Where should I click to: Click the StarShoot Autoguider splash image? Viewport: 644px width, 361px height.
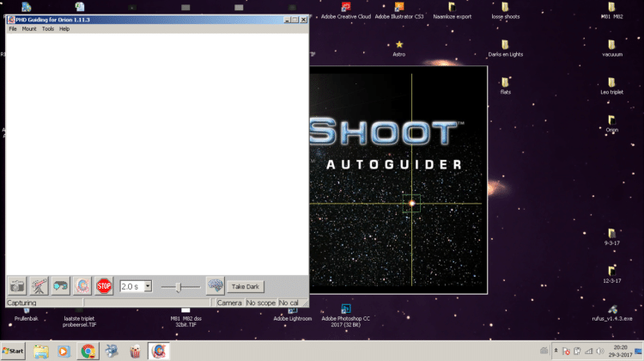pos(398,180)
